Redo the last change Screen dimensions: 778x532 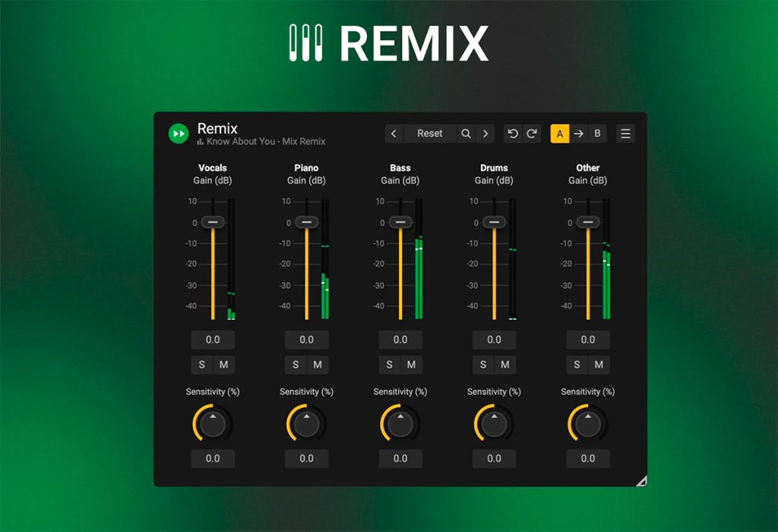coord(531,134)
